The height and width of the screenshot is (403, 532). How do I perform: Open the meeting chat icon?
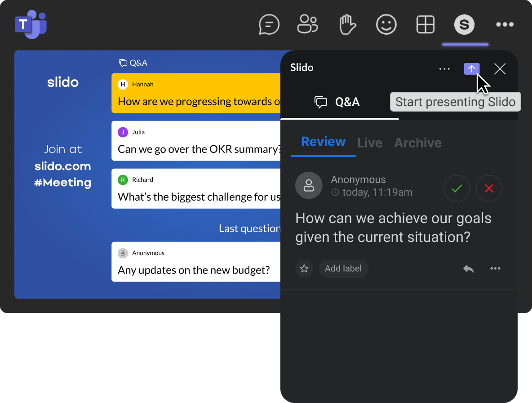pos(269,24)
